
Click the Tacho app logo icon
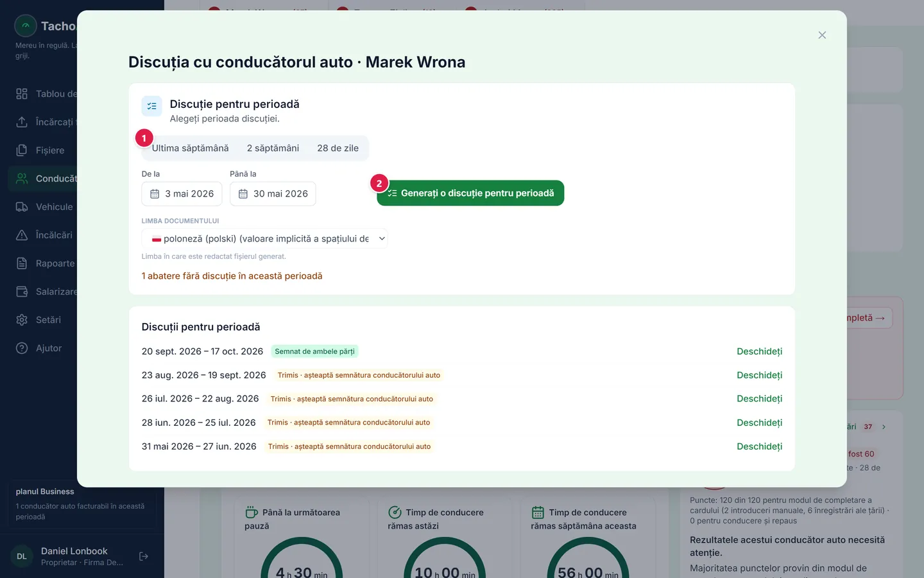click(26, 26)
